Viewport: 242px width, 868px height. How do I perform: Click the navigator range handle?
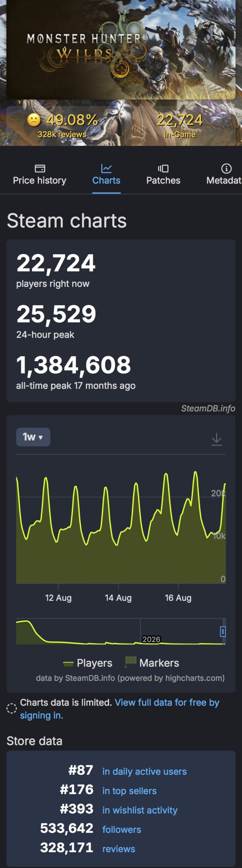click(x=223, y=631)
